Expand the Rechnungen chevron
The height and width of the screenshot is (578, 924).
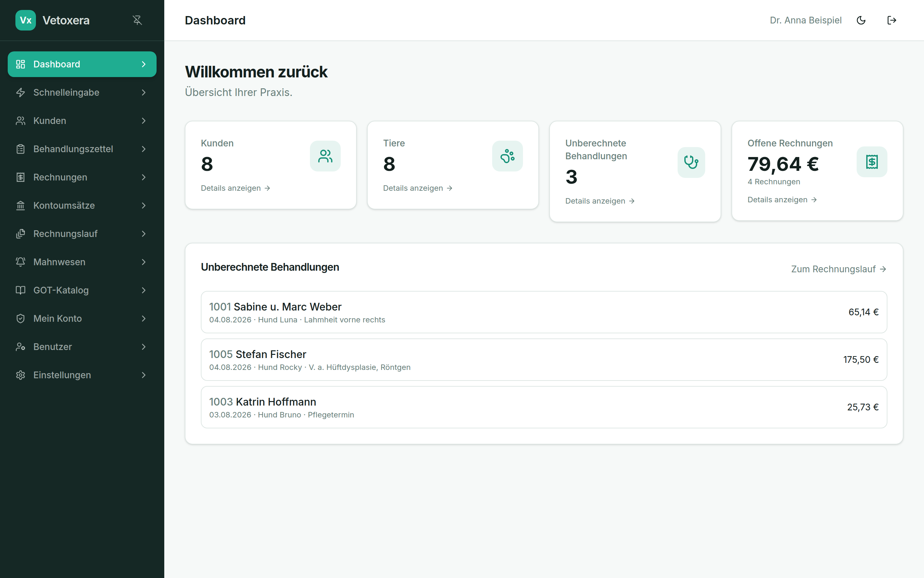point(143,177)
